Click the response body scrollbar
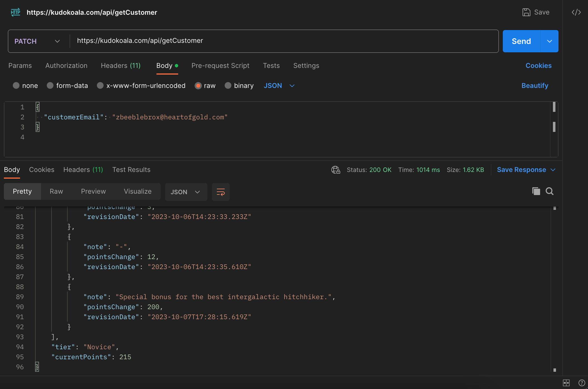The height and width of the screenshot is (389, 588). tap(555, 289)
